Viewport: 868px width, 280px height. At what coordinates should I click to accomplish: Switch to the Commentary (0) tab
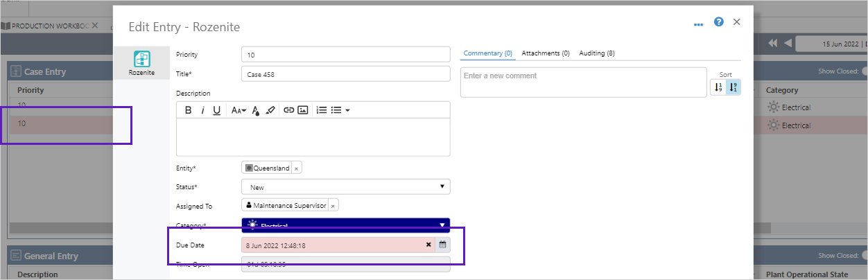point(487,53)
